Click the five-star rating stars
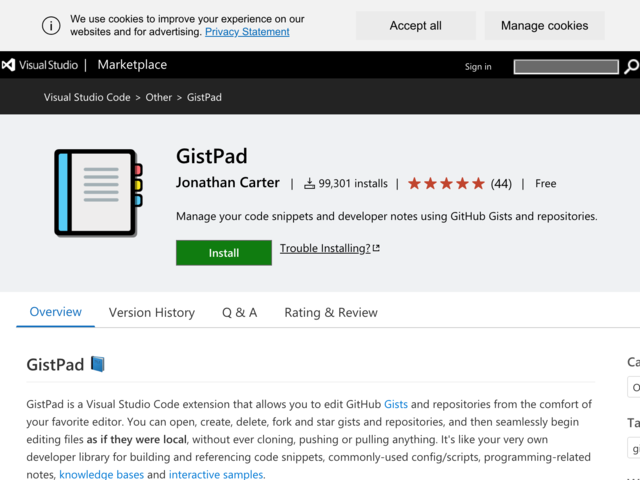This screenshot has height=480, width=640. 446,184
